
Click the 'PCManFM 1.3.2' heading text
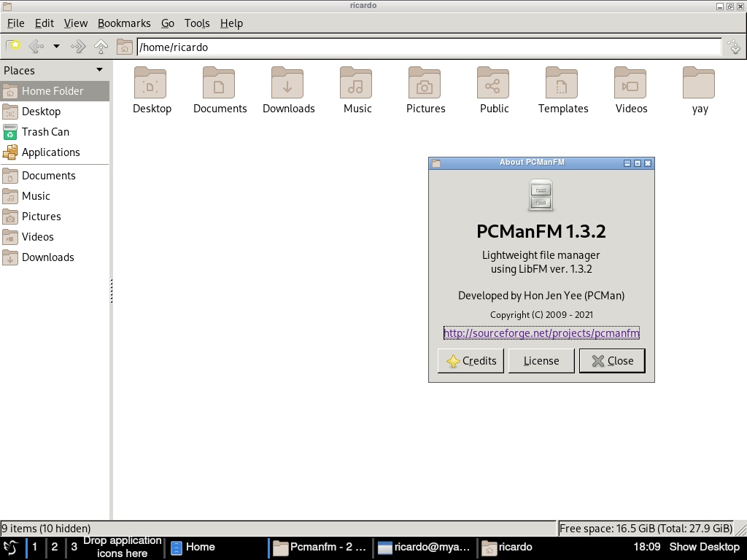click(x=541, y=231)
